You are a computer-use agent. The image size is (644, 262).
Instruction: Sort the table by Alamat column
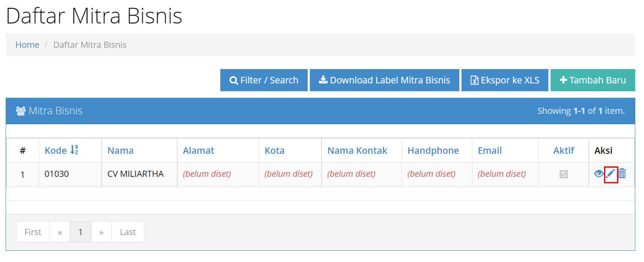(199, 150)
